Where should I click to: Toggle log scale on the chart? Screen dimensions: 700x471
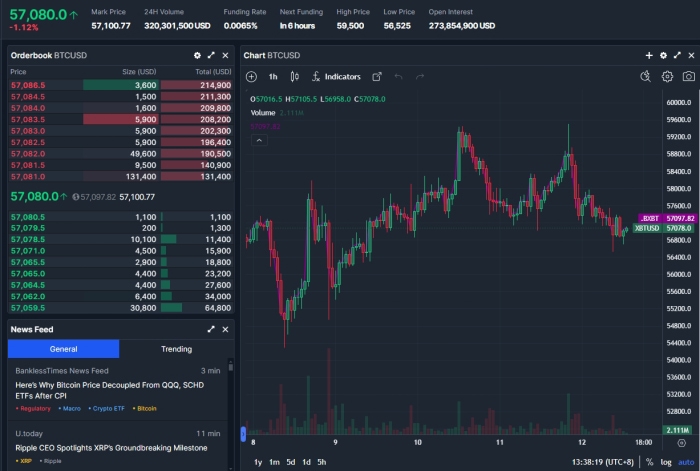click(x=666, y=462)
